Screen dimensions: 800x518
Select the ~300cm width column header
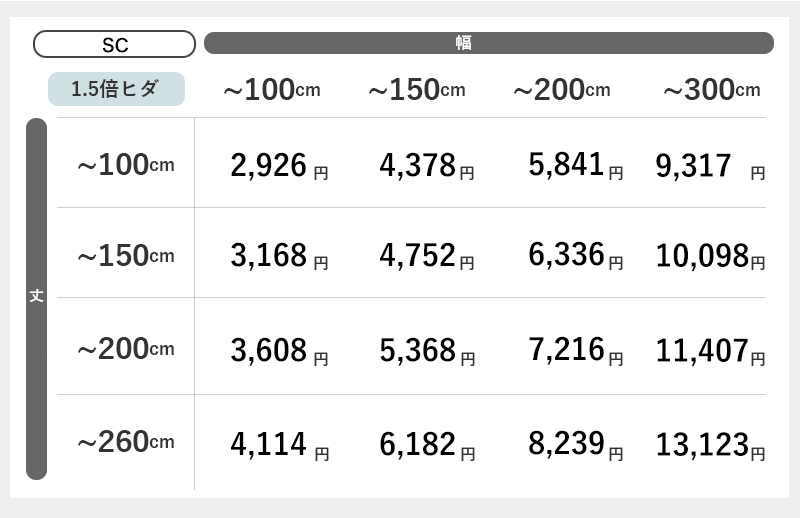(712, 90)
